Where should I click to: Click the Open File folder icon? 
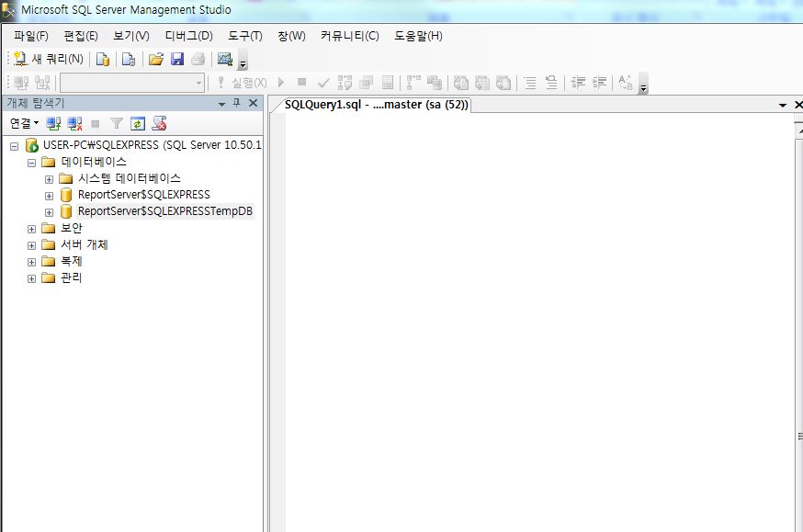(155, 60)
